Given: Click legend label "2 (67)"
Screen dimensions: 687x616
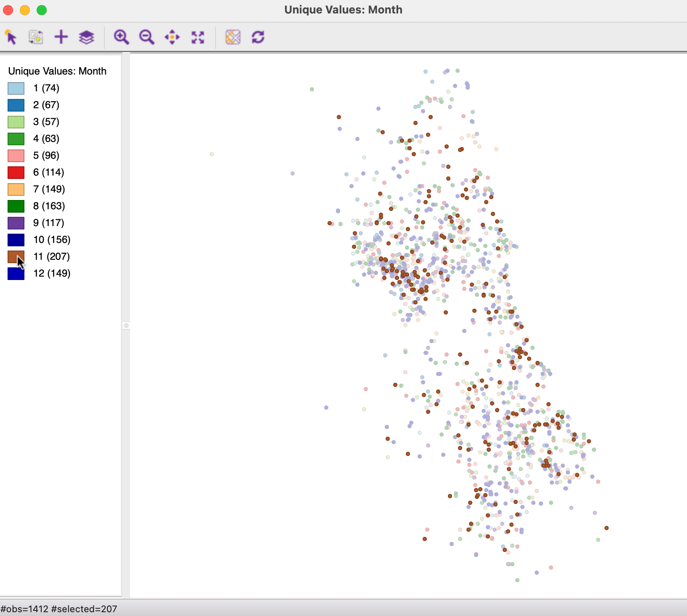Looking at the screenshot, I should point(46,105).
